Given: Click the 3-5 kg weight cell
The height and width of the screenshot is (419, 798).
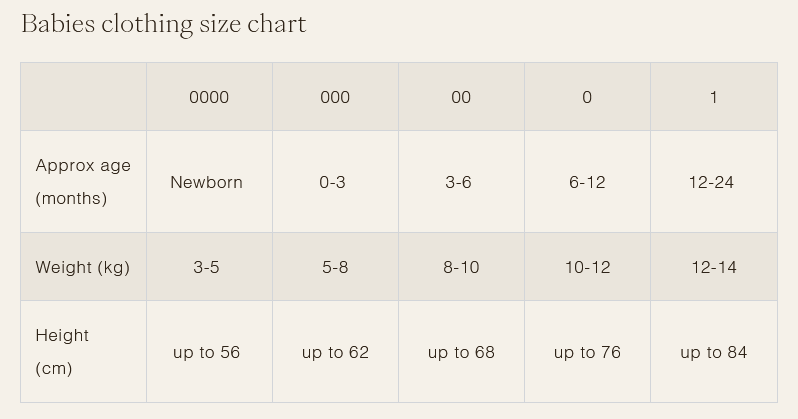Looking at the screenshot, I should 206,267.
